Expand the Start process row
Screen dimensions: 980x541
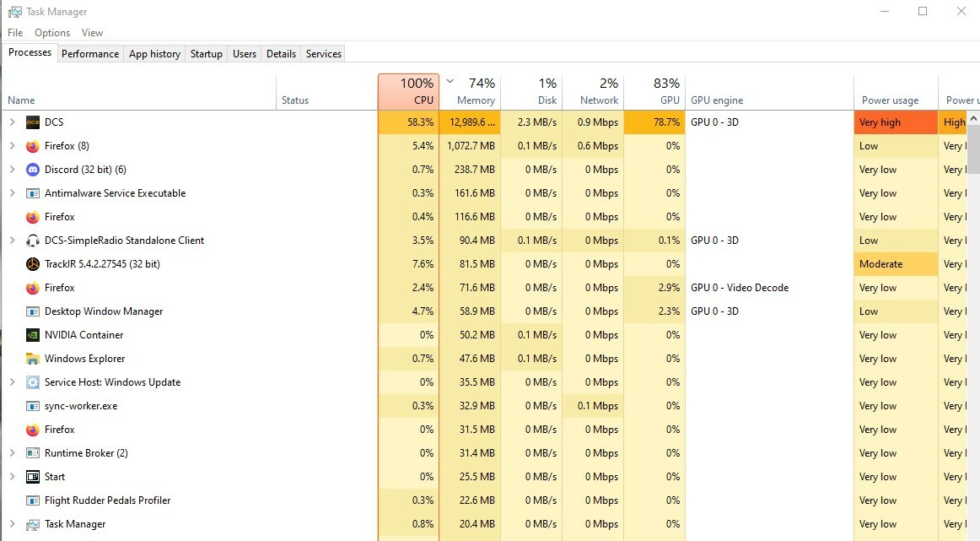click(x=12, y=477)
